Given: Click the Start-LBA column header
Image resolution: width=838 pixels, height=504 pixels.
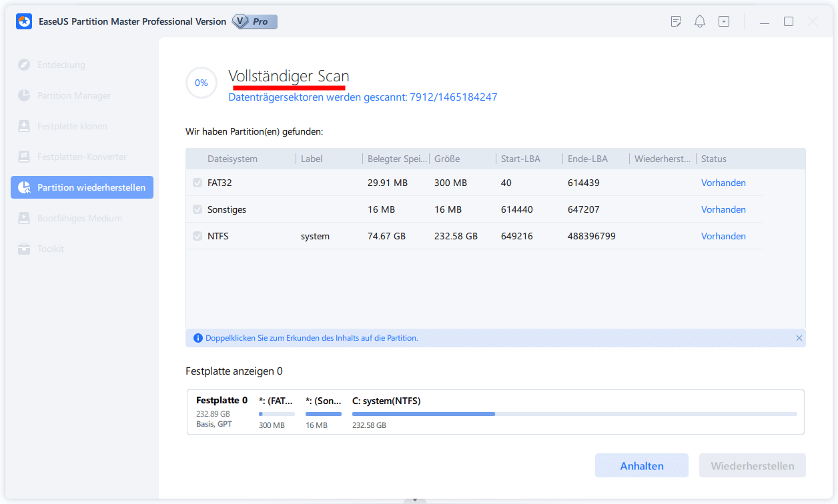Looking at the screenshot, I should 520,159.
